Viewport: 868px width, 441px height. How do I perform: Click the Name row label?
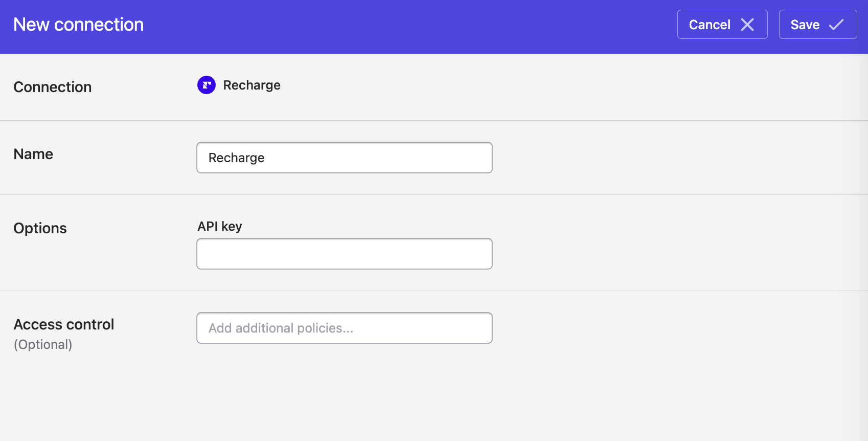[33, 154]
